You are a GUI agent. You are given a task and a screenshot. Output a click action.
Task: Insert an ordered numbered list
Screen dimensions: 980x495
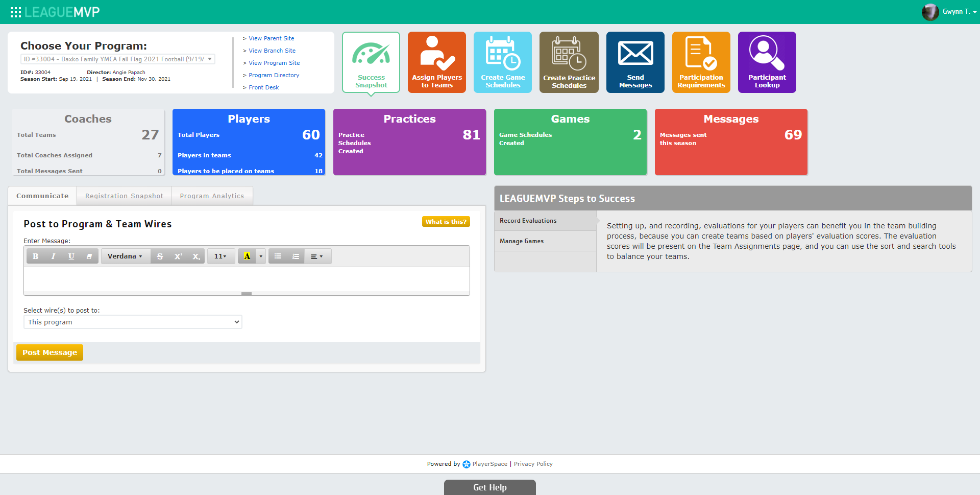coord(296,256)
